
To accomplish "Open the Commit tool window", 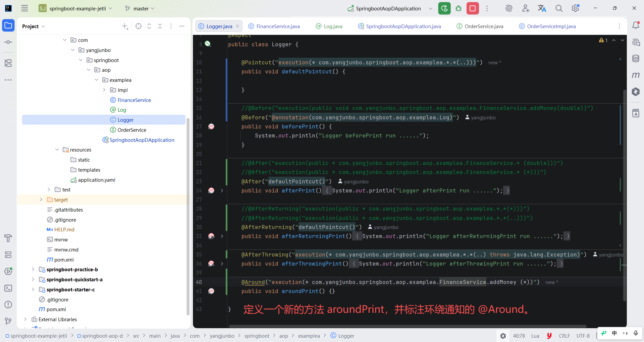I will coord(8,42).
